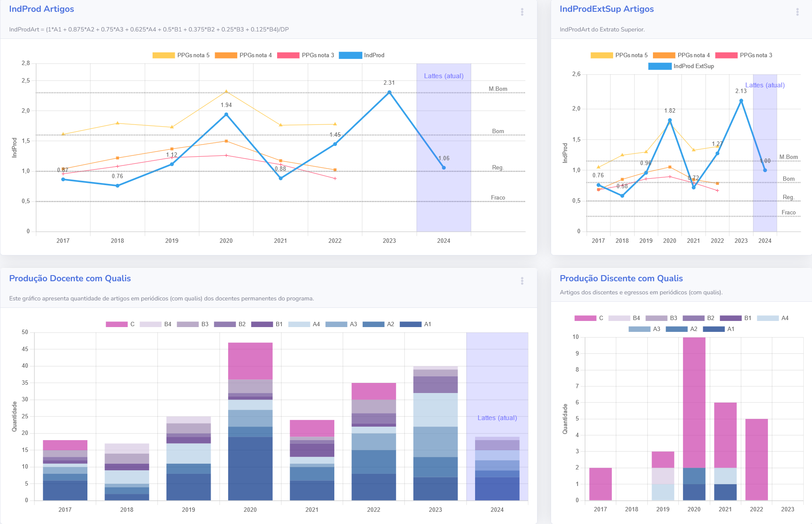
Task: Toggle A3 legend in Produção Discente chart
Action: pos(645,329)
